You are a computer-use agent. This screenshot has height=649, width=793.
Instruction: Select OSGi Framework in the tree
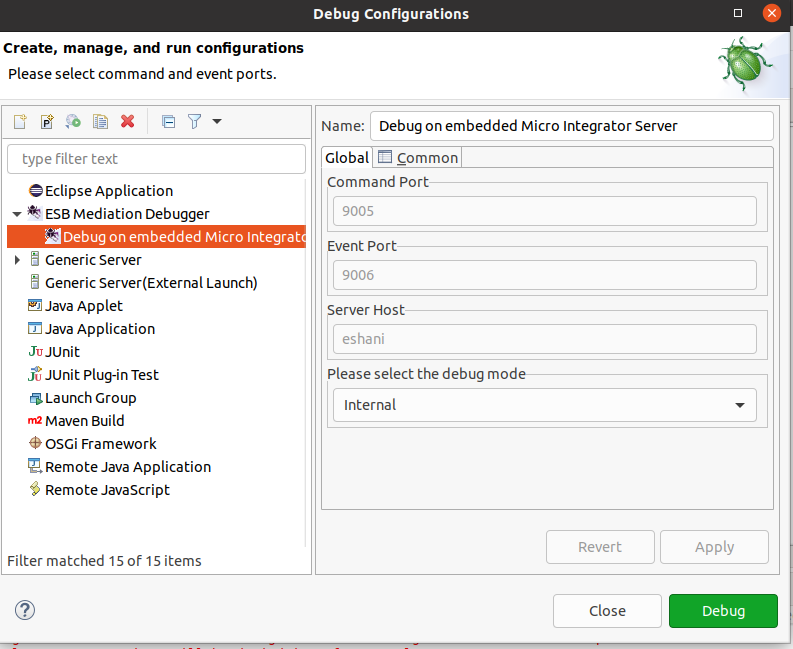click(101, 444)
